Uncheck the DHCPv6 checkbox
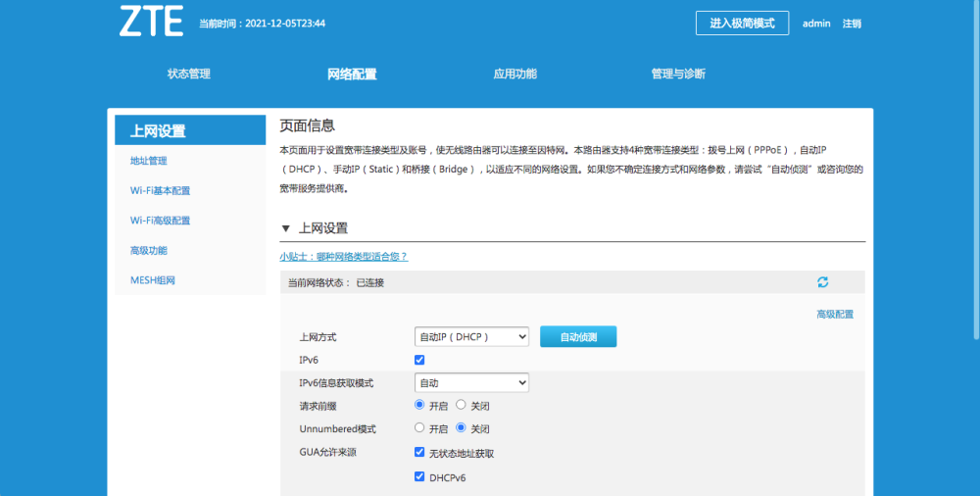 (420, 477)
